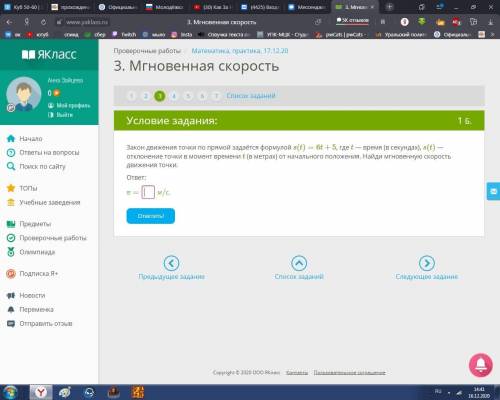Open Ответы на вопросы in sidebar

43,152
